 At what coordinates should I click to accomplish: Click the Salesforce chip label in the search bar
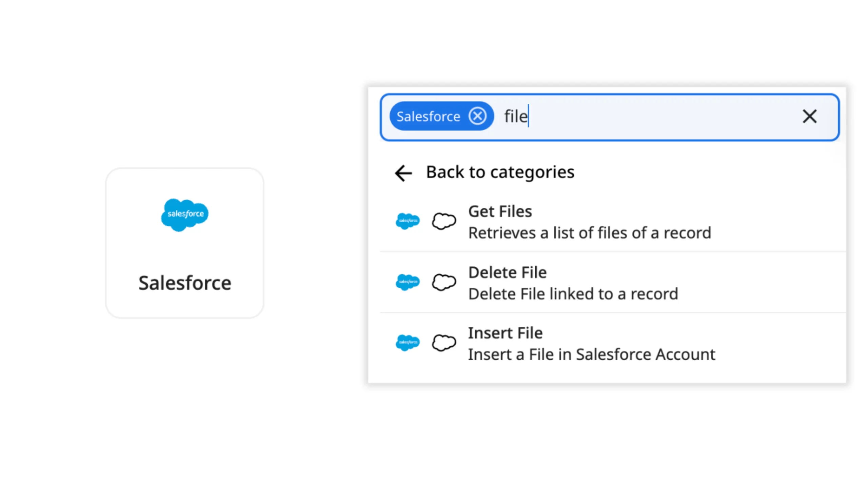(x=428, y=117)
